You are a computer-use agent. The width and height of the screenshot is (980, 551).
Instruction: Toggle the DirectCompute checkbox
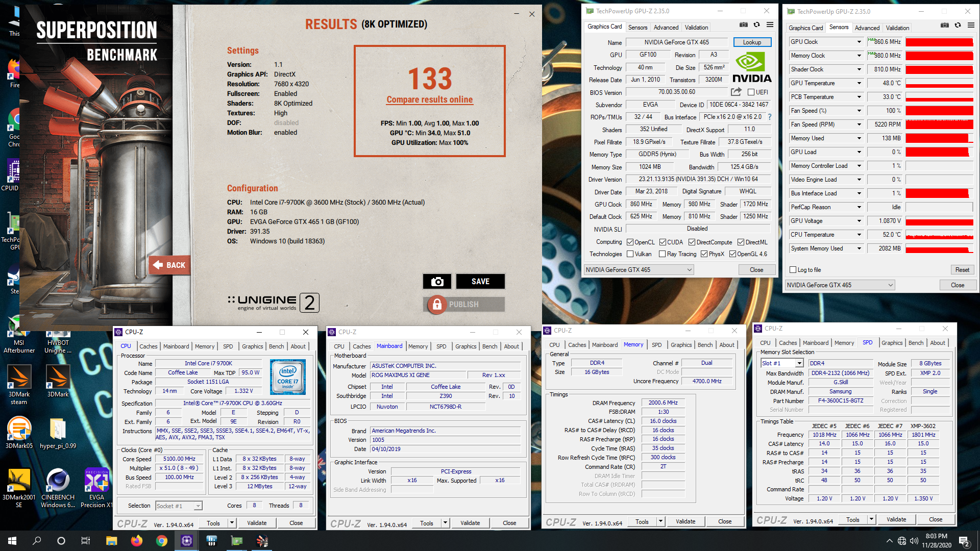pos(692,242)
